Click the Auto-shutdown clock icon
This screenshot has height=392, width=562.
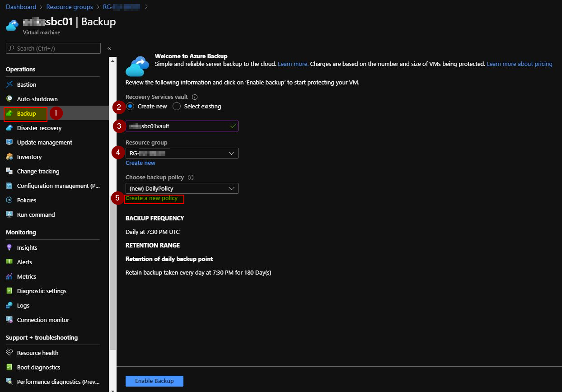(9, 99)
